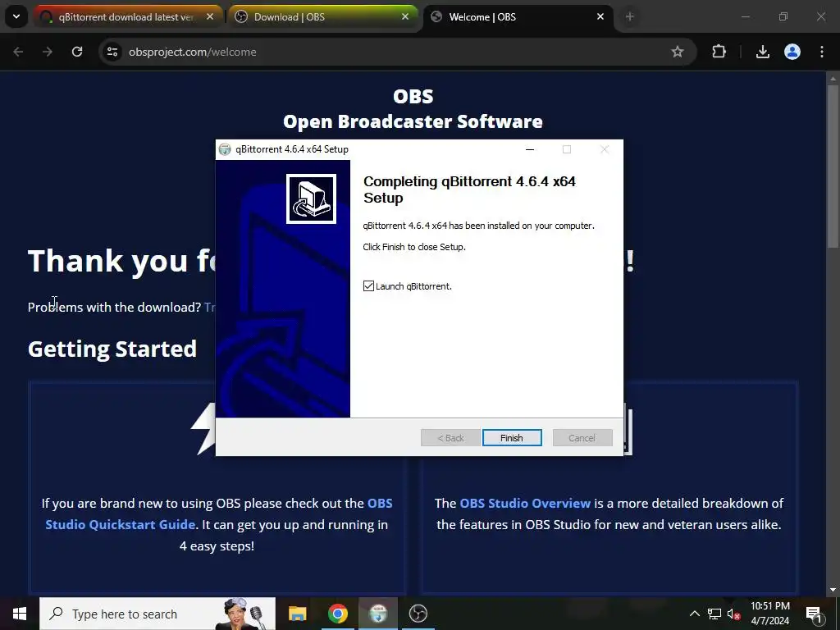Open the OBS Studio Overview link

[x=525, y=503]
